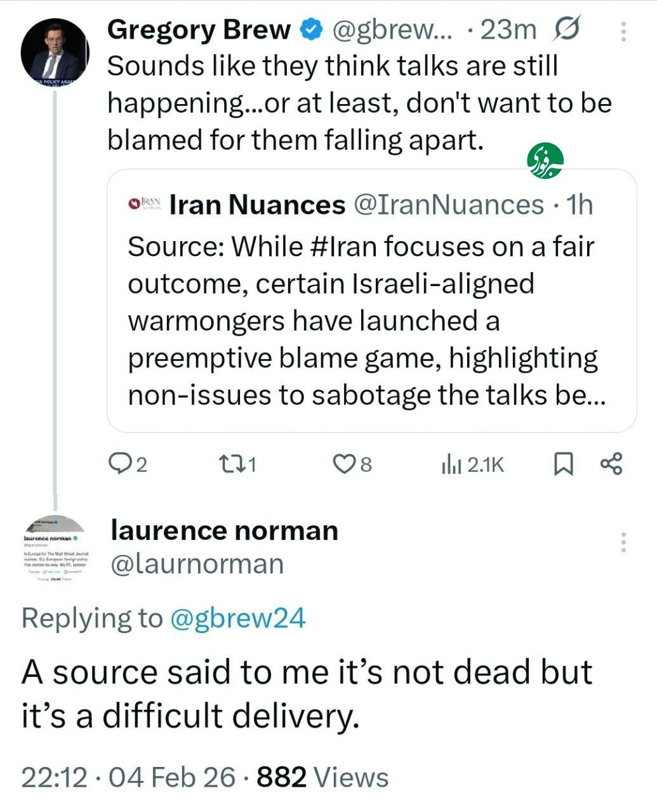Retweet Gregory Brew's post

(x=227, y=465)
